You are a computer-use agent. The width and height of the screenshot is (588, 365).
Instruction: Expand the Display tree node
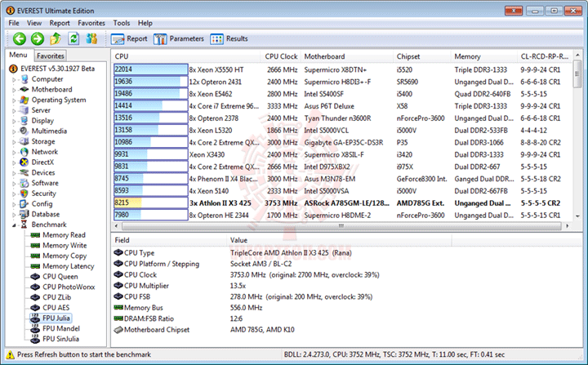tap(14, 121)
